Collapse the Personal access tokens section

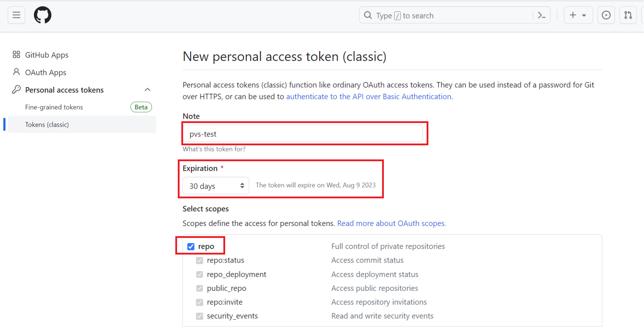(x=148, y=89)
